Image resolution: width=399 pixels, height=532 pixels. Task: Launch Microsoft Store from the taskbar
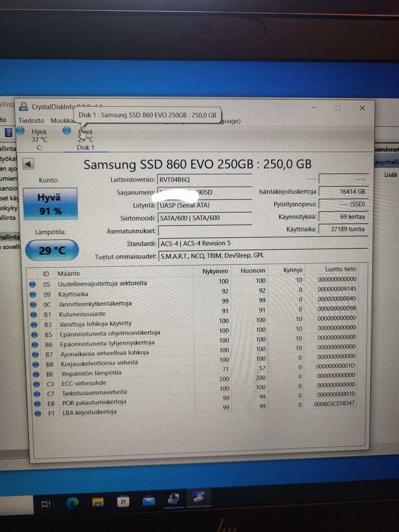point(123,501)
